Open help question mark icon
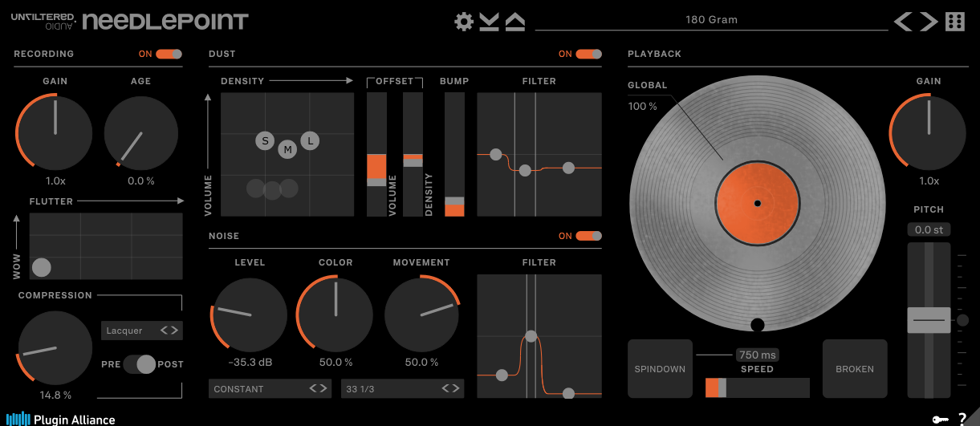Image resolution: width=980 pixels, height=426 pixels. click(x=962, y=419)
